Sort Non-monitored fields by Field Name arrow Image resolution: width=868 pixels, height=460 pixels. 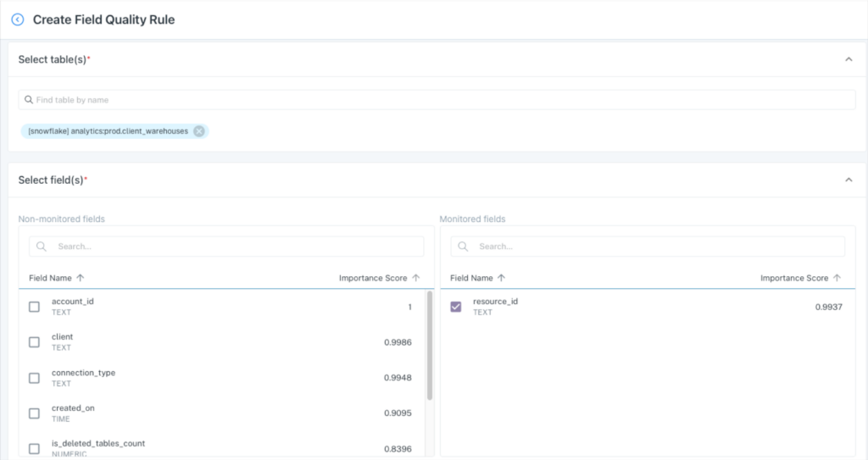(81, 278)
